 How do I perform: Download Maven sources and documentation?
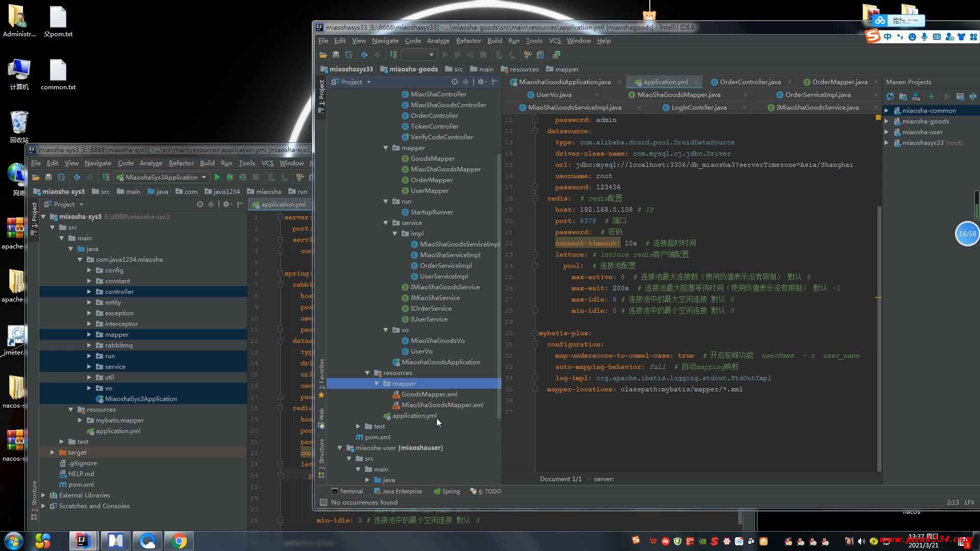click(x=916, y=96)
